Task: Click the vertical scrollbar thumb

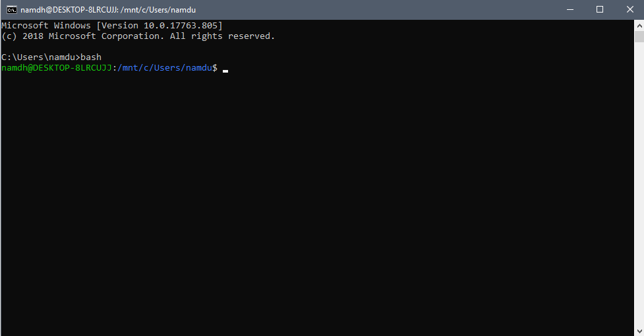Action: pos(639,38)
